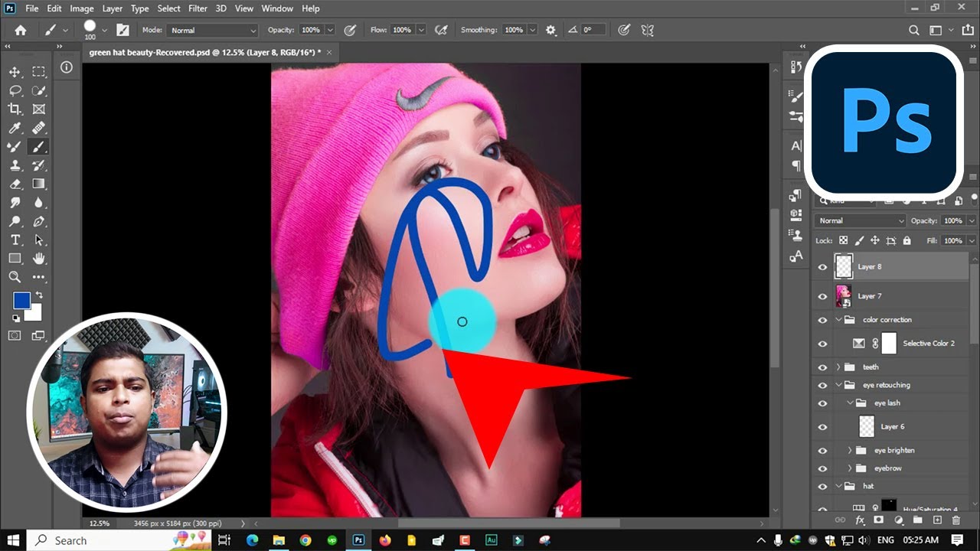The image size is (980, 551).
Task: Lock all for the layer
Action: pyautogui.click(x=907, y=240)
